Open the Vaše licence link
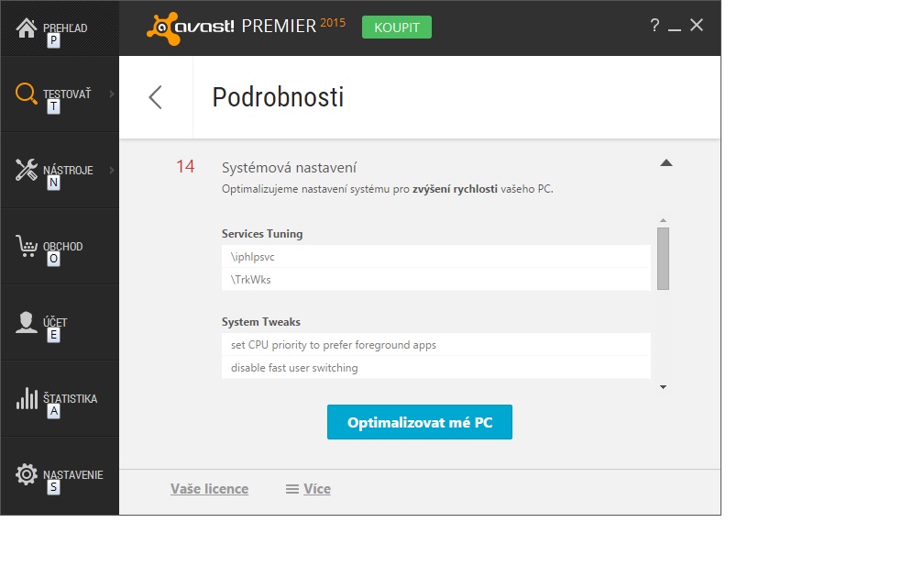The image size is (924, 578). (x=209, y=488)
